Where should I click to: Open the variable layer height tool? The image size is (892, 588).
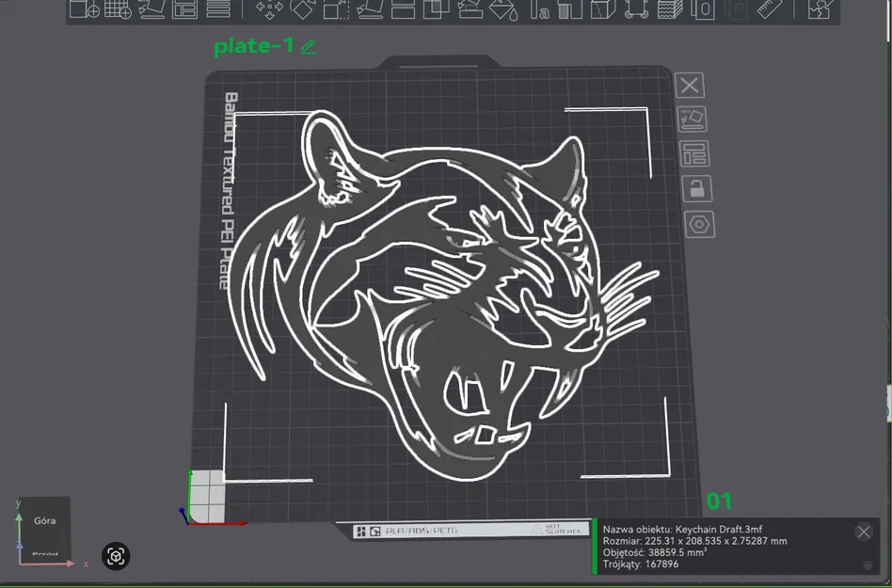pyautogui.click(x=670, y=10)
